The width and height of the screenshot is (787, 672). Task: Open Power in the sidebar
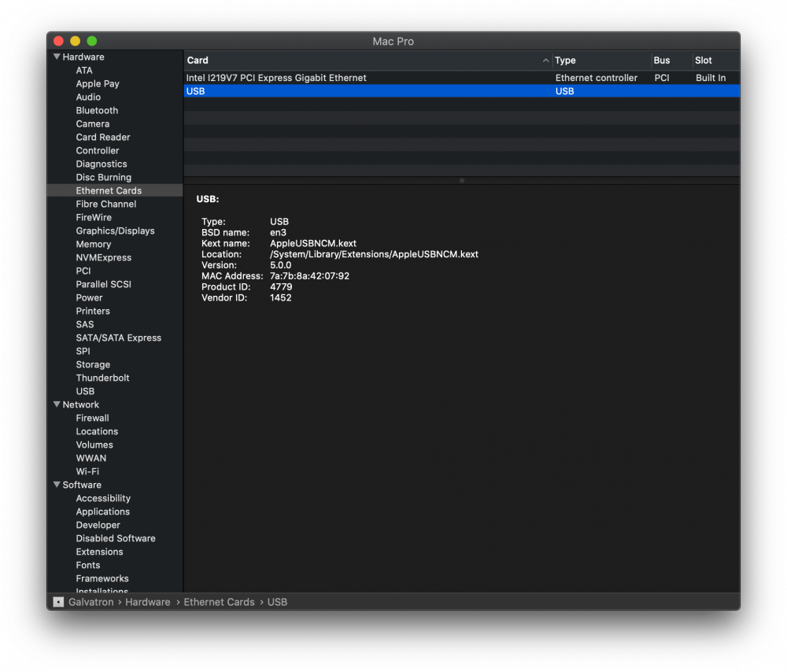[x=89, y=297]
